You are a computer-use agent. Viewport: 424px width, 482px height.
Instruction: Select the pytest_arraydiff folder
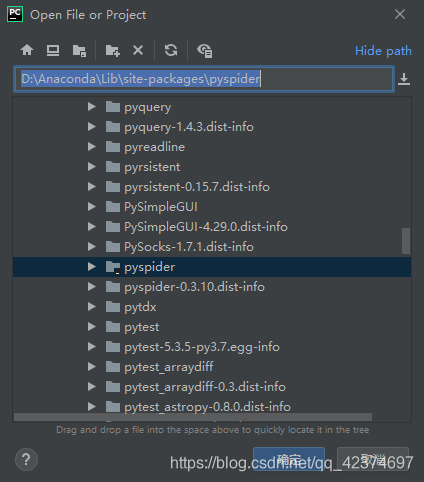pos(169,367)
